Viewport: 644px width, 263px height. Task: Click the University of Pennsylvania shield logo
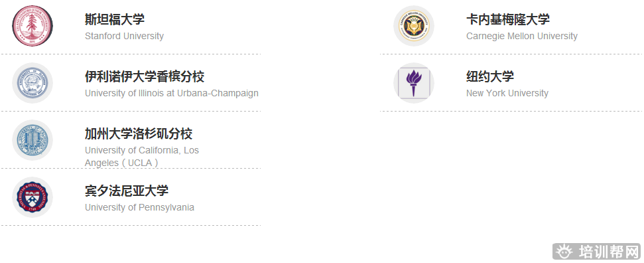[x=32, y=197]
